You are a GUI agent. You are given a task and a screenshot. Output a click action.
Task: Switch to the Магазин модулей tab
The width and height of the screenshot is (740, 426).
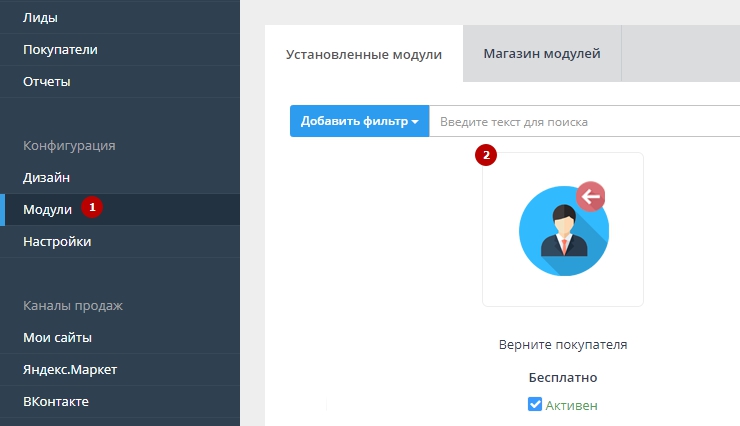coord(541,54)
